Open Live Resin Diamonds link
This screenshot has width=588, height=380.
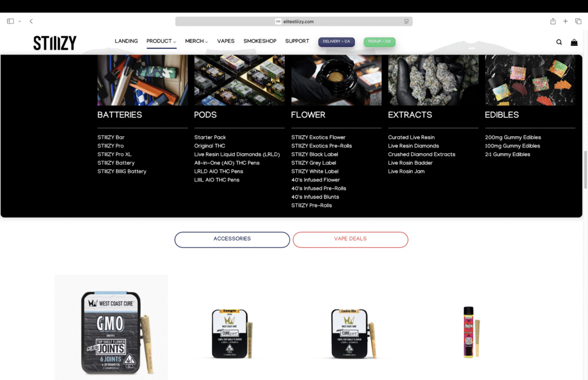click(413, 146)
